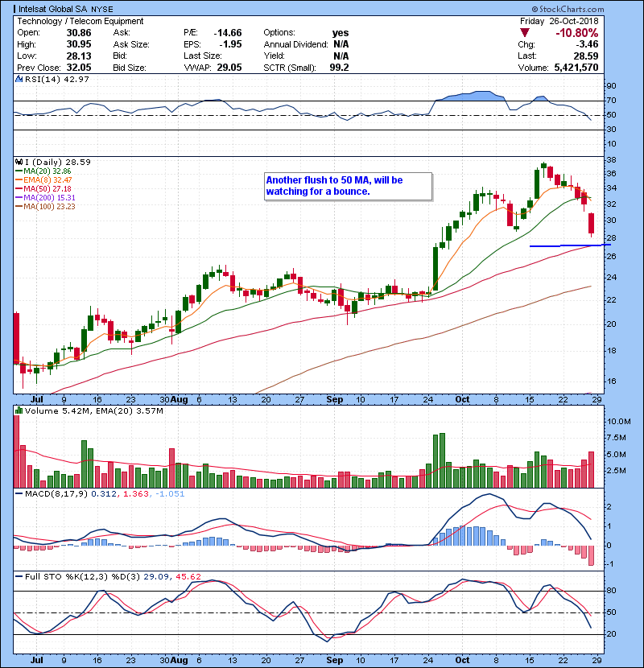Click the red down-triangle change indicator
Viewport: 644px width, 668px height.
(525, 33)
